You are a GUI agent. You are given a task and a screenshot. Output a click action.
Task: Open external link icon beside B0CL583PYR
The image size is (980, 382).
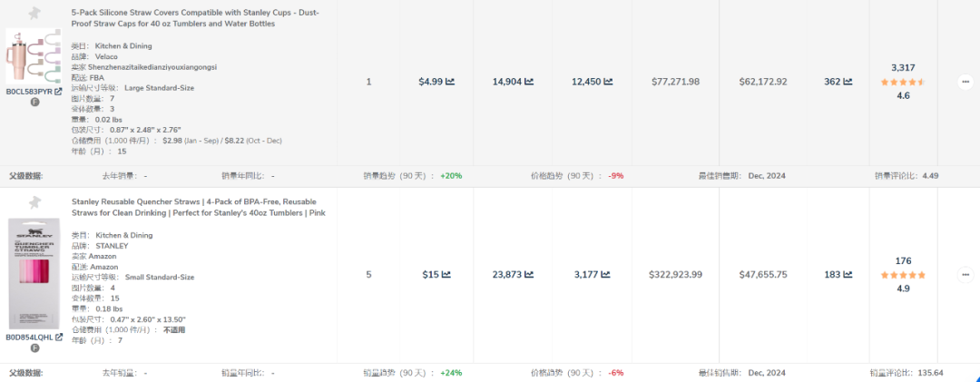tap(58, 92)
